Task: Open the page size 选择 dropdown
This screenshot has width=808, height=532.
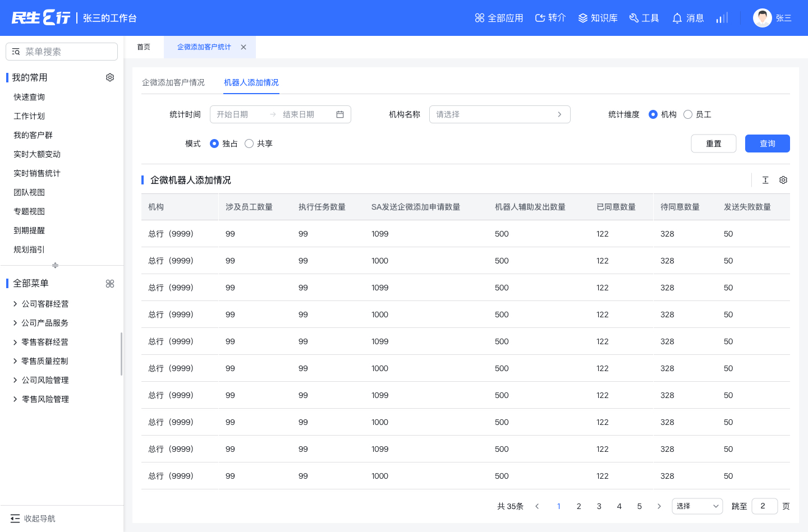Action: (x=697, y=506)
